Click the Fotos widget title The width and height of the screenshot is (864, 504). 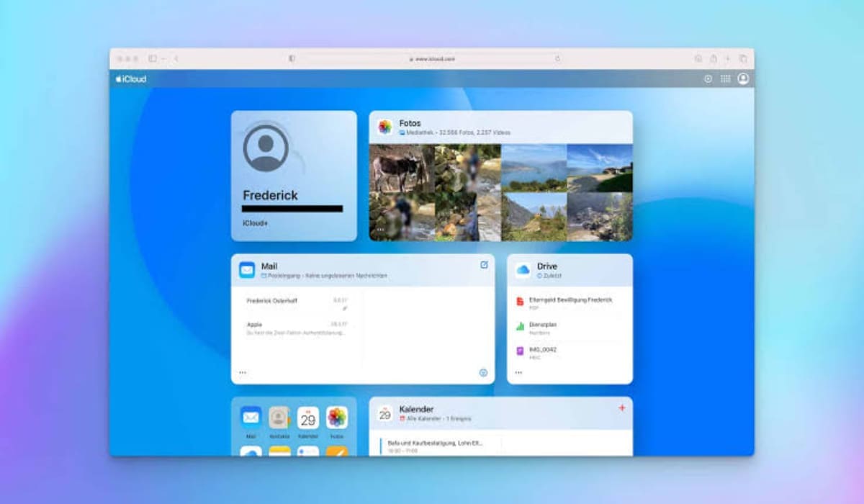tap(410, 123)
